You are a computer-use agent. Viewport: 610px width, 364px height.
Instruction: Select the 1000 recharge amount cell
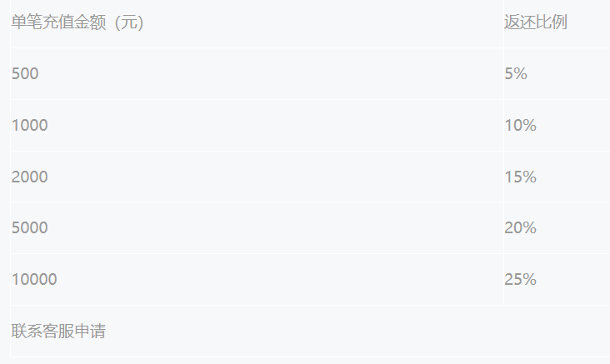[30, 125]
